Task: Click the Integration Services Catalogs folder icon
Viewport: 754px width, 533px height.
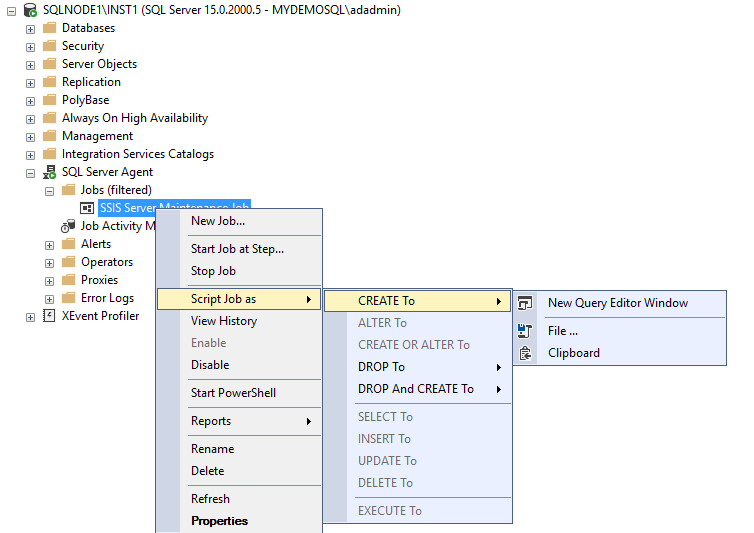Action: tap(50, 154)
